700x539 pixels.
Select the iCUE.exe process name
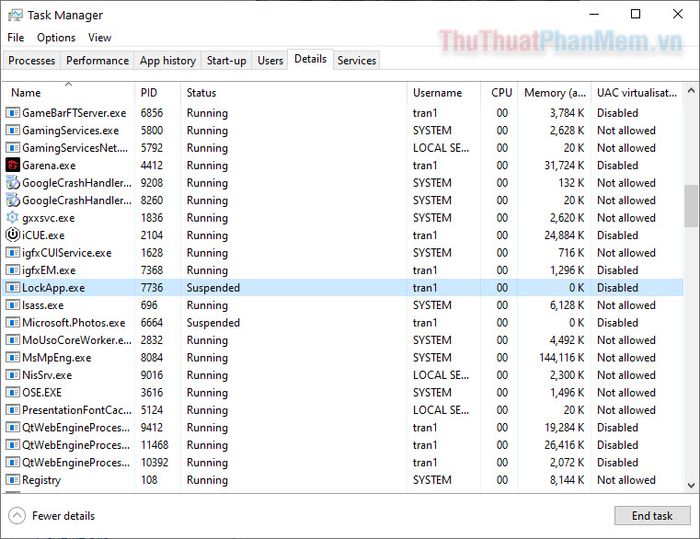click(x=43, y=235)
